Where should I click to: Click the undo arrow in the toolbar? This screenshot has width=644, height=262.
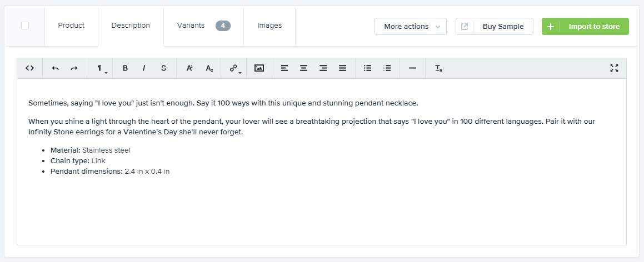55,68
